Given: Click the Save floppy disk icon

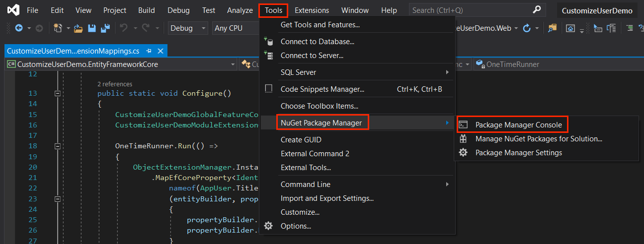Looking at the screenshot, I should 91,28.
